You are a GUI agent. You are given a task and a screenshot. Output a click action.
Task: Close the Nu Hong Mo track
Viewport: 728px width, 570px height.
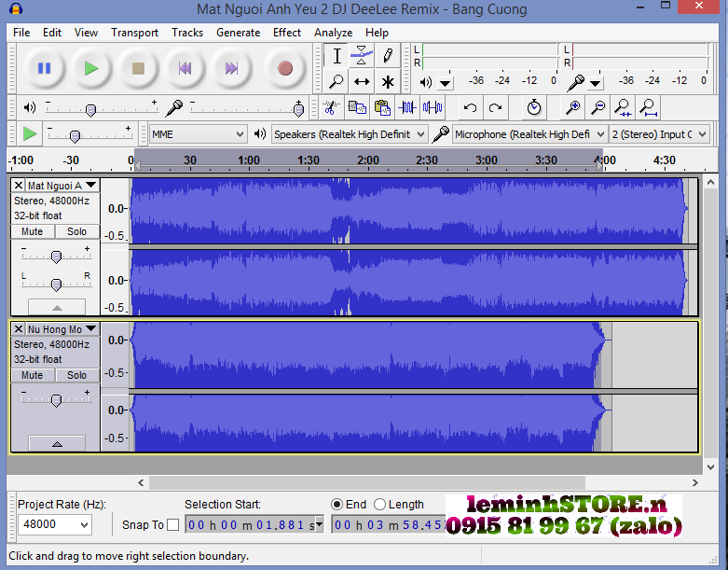(18, 329)
